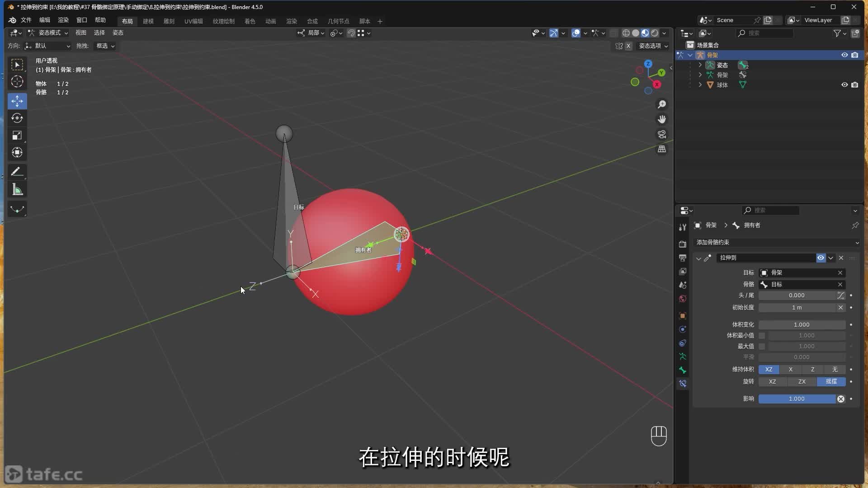Select the Move tool
Viewport: 868px width, 488px height.
pyautogui.click(x=17, y=101)
